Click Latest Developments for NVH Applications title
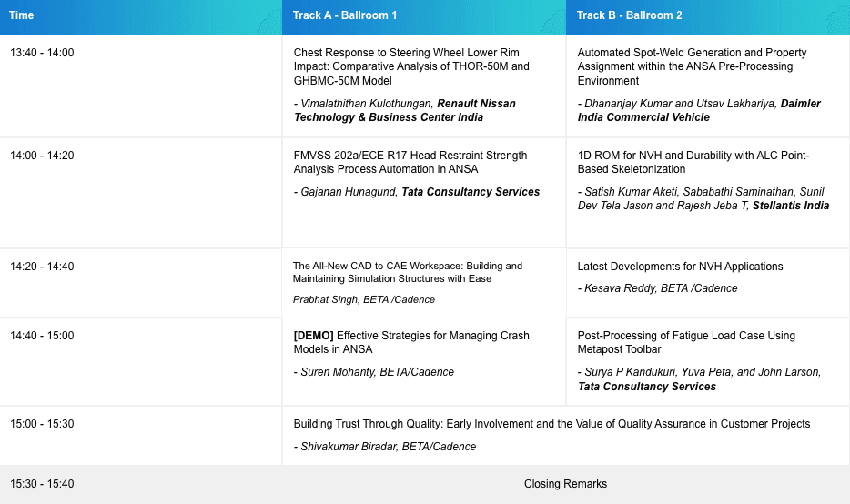This screenshot has height=504, width=850. coord(680,267)
